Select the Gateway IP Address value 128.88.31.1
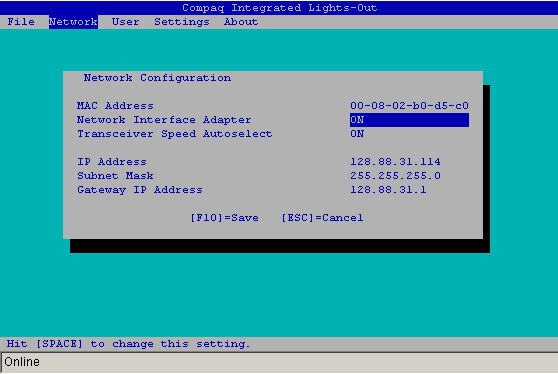 point(388,190)
